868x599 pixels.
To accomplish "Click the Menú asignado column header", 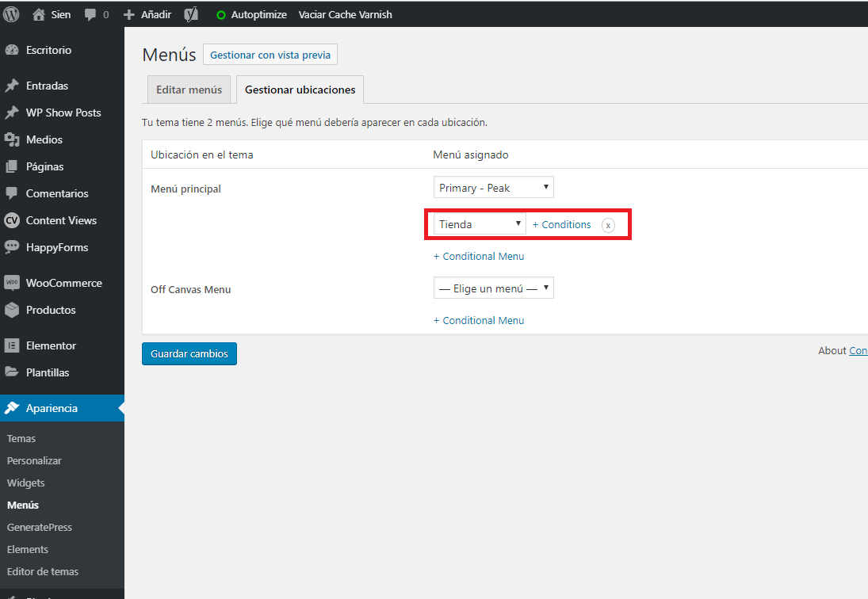I will [471, 155].
